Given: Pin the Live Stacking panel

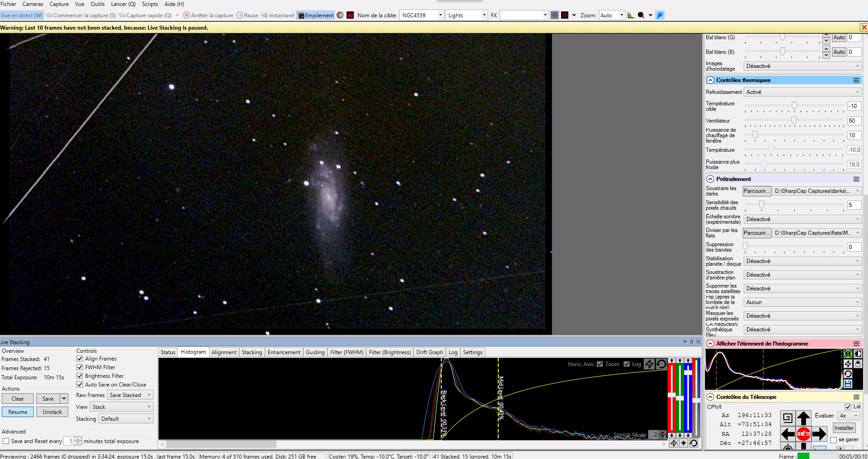Looking at the screenshot, I should (691, 341).
